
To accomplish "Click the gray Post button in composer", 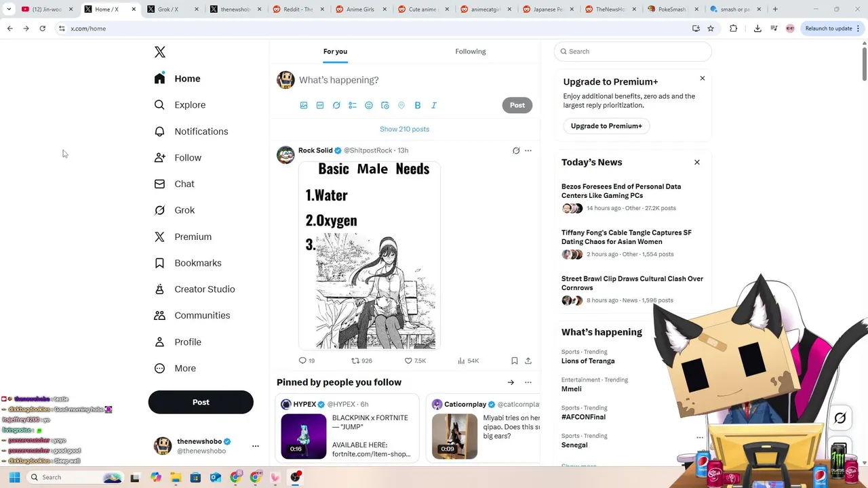I will pos(517,105).
